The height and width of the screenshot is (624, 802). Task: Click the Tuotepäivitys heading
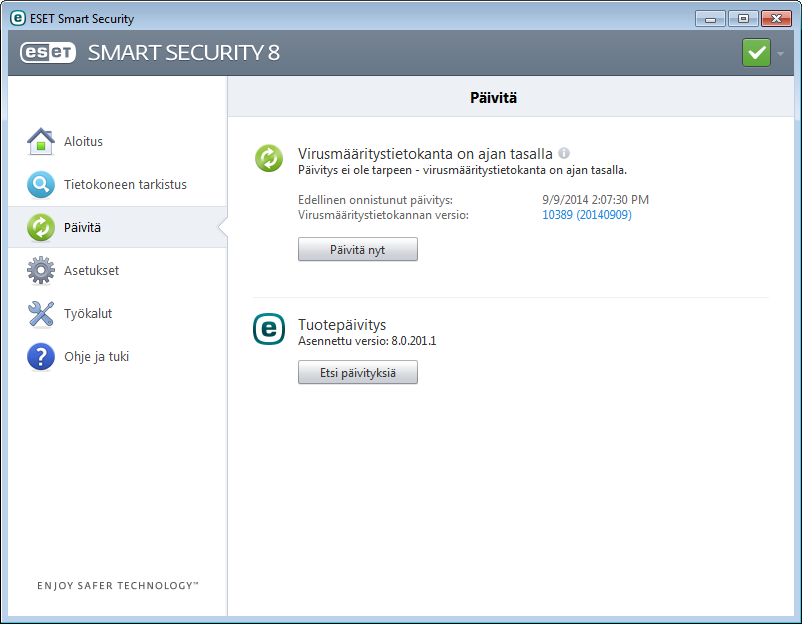(342, 325)
